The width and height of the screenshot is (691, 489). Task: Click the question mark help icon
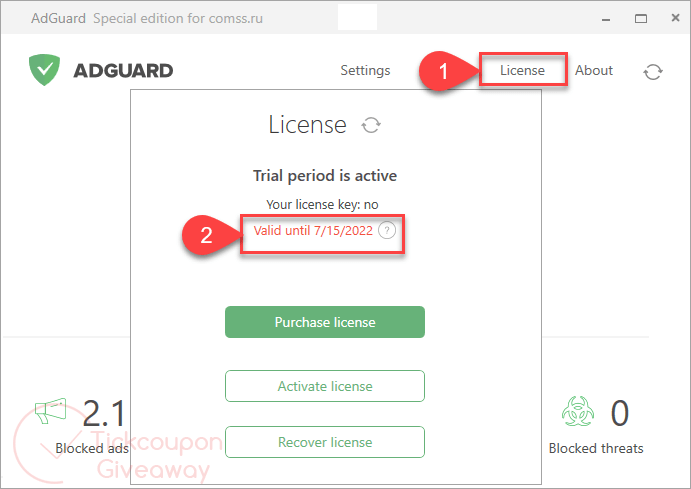pos(387,230)
